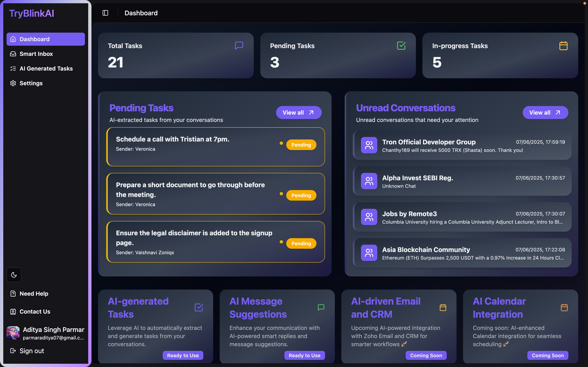Image resolution: width=588 pixels, height=367 pixels.
Task: Click the AI Calendar Integration calendar icon
Action: click(x=564, y=307)
